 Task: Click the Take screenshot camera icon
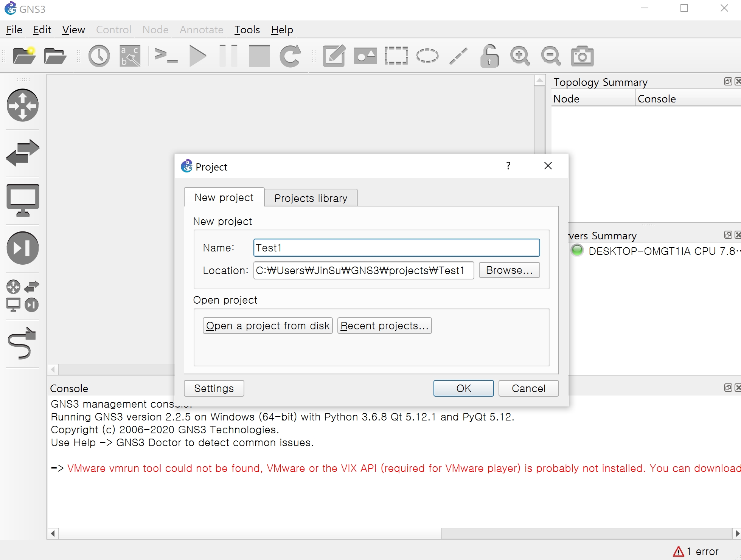[582, 56]
